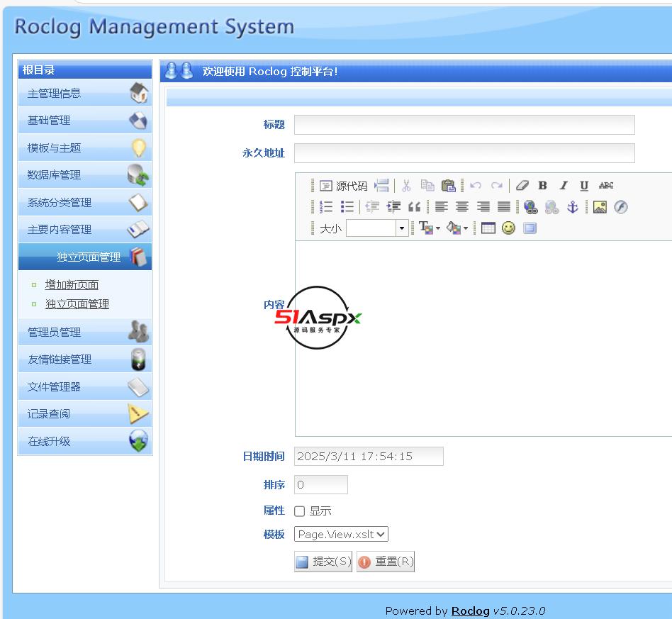Justify text alignment
Screen dimensions: 672x619
504,207
